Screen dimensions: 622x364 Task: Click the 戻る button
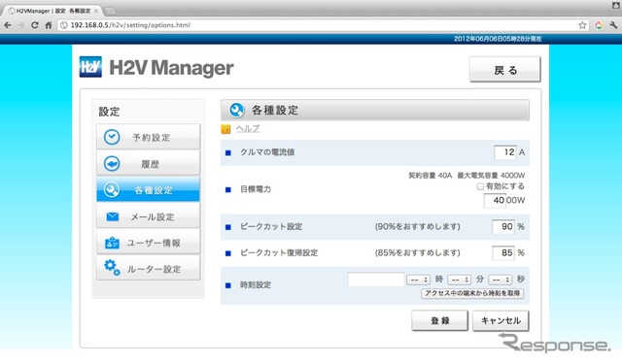click(505, 70)
